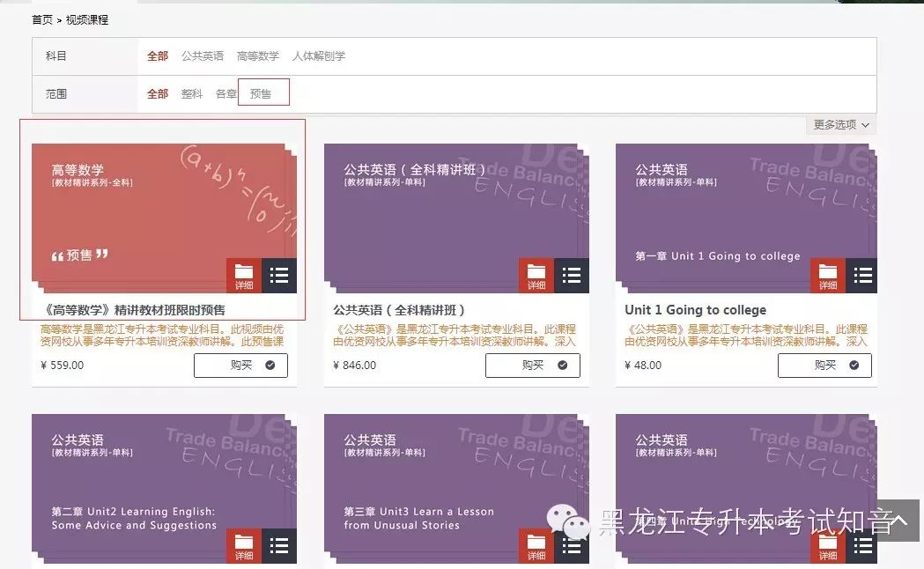The image size is (924, 569).
Task: Click the ¥ 48.00 price text
Action: pyautogui.click(x=643, y=366)
